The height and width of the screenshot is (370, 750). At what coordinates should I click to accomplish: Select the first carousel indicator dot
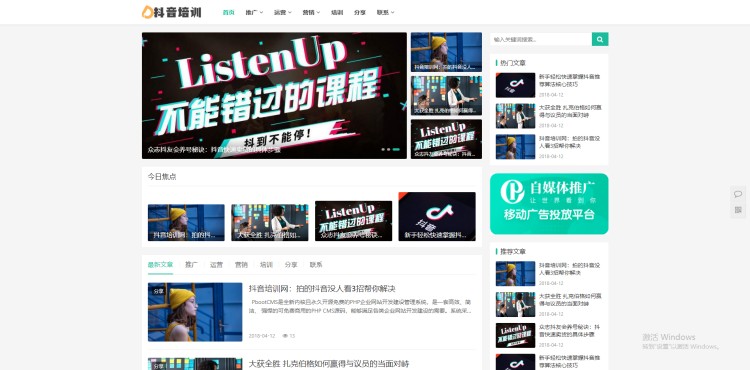click(383, 150)
